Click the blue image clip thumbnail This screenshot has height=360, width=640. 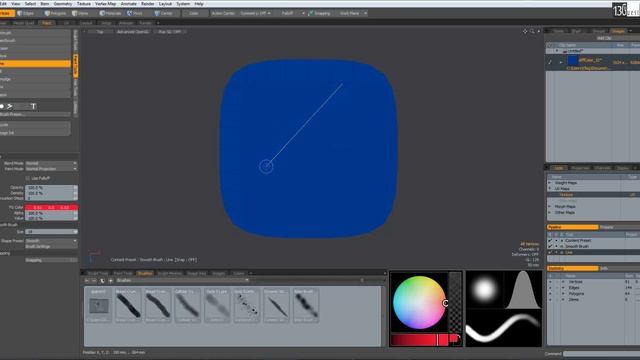click(573, 61)
